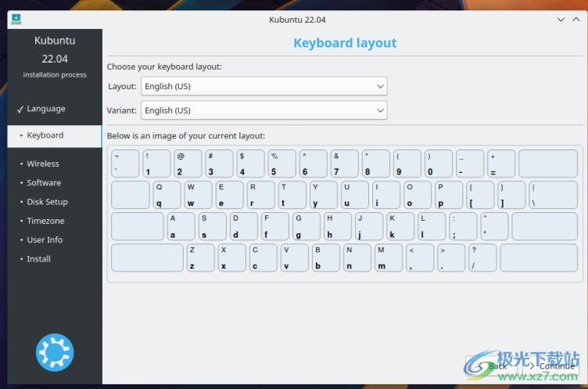Click the G key in keyboard preview
Viewport: 588px width, 389px height.
pos(307,226)
